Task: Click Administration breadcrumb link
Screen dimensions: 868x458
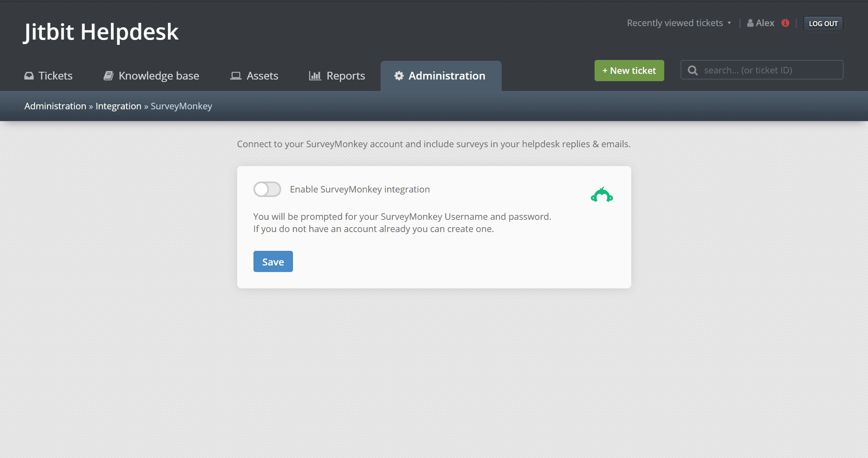Action: click(55, 106)
